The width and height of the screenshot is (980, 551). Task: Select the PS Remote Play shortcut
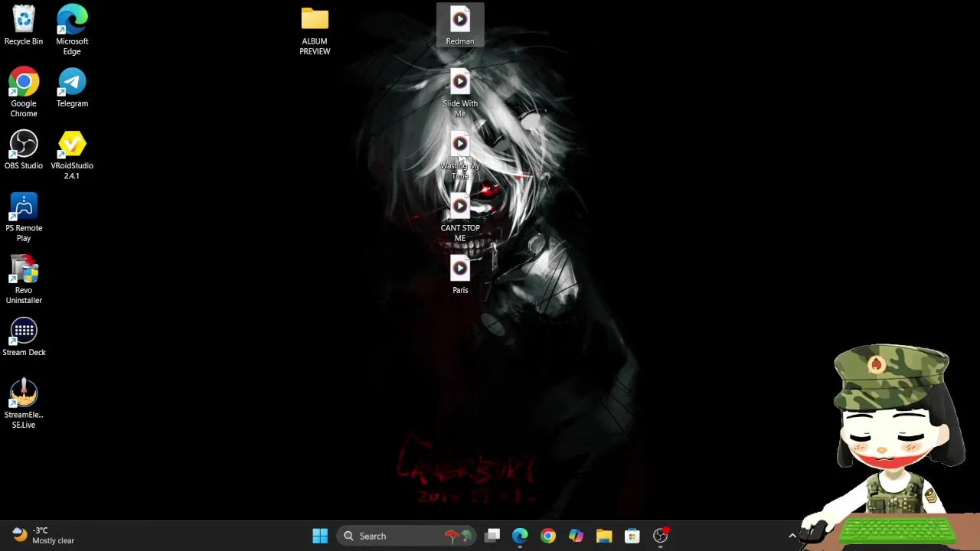tap(24, 217)
